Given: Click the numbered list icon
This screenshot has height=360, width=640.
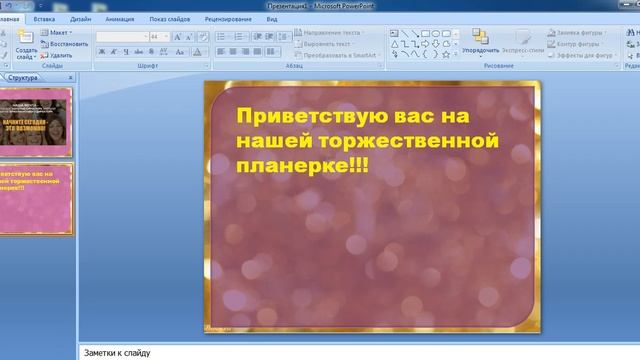Looking at the screenshot, I should pos(239,37).
